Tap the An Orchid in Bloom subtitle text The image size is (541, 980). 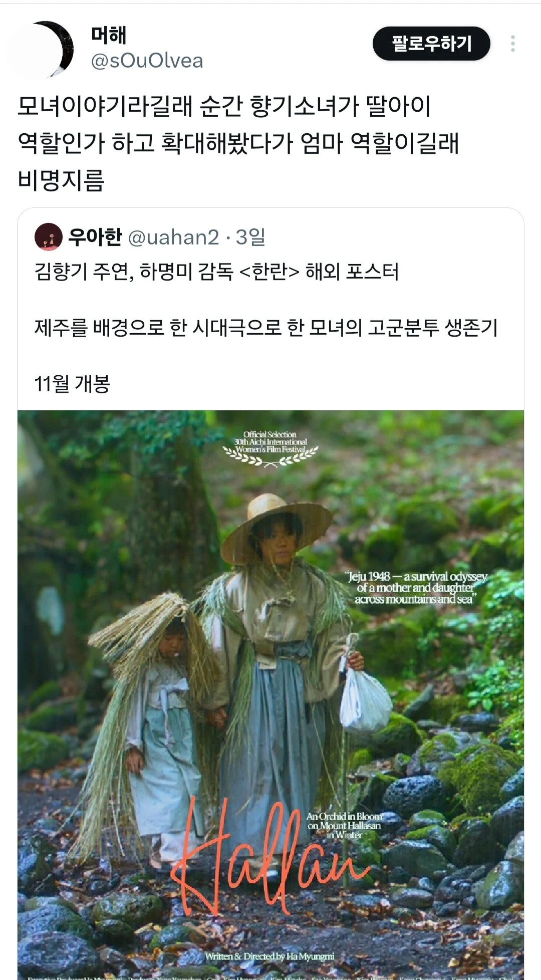coord(344,825)
